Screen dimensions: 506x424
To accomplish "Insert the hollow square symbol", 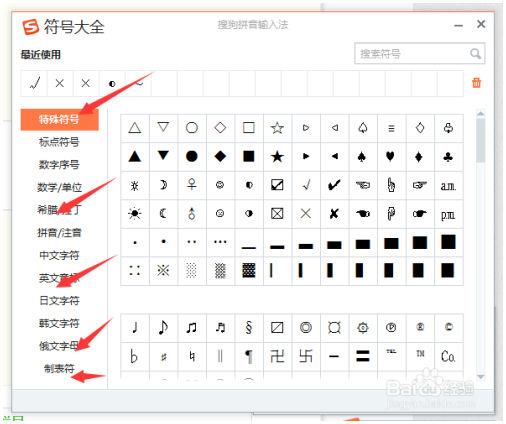I will tap(249, 128).
